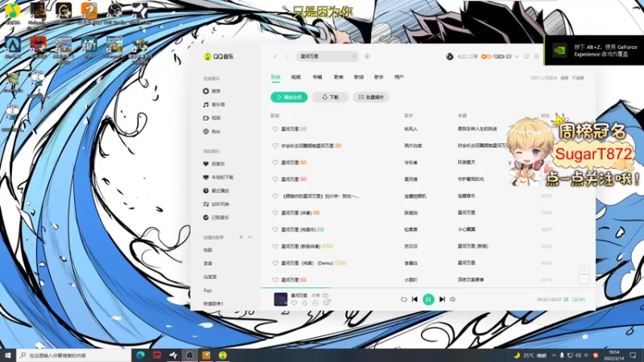Image resolution: width=644 pixels, height=362 pixels.
Task: Open comments icon in the player bar
Action: click(x=327, y=303)
